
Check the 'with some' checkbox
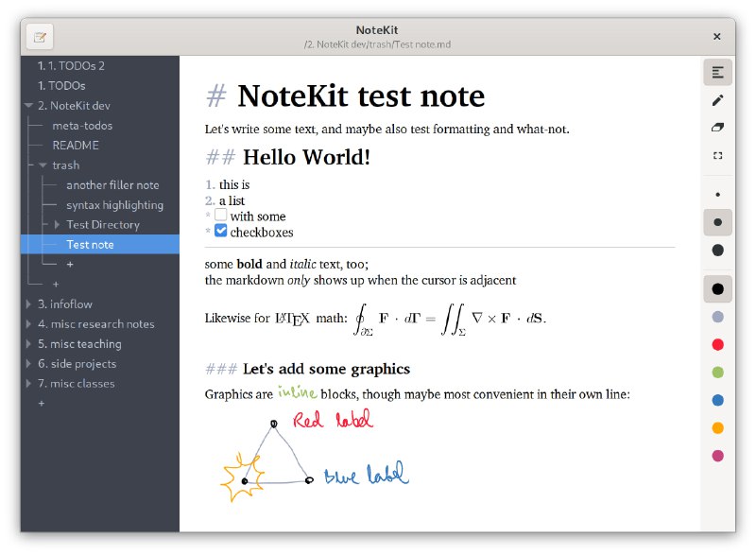coord(220,216)
